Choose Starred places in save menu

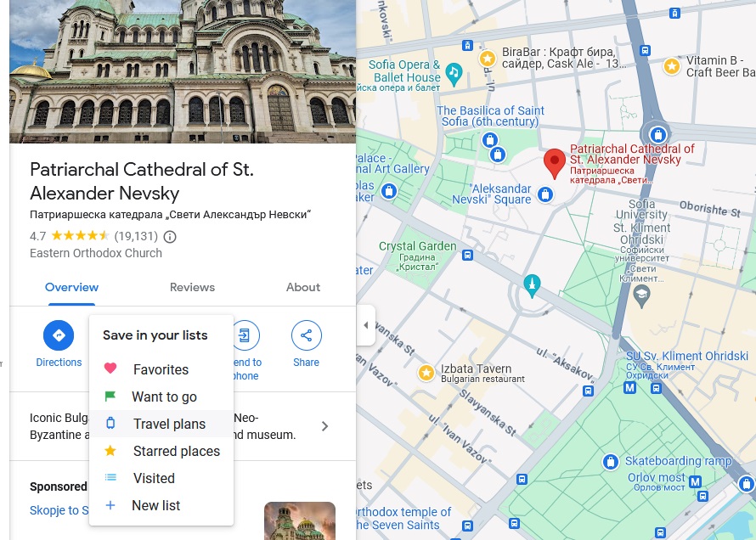point(176,451)
